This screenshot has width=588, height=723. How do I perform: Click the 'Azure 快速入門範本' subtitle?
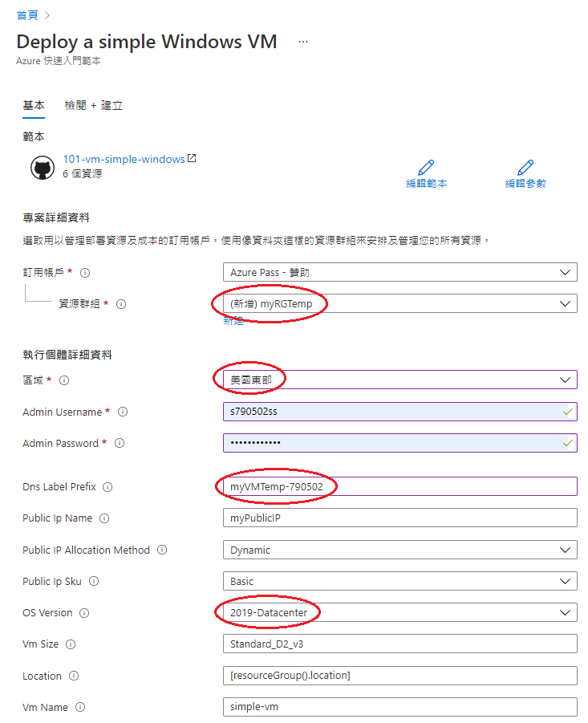tap(59, 61)
